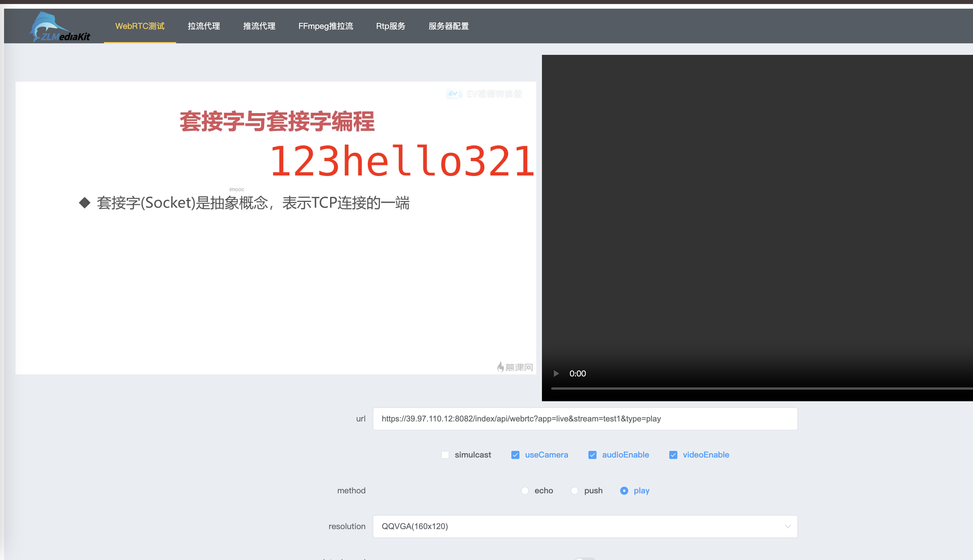The image size is (973, 560).
Task: Switch to the 拉流代理 tab
Action: [x=204, y=26]
